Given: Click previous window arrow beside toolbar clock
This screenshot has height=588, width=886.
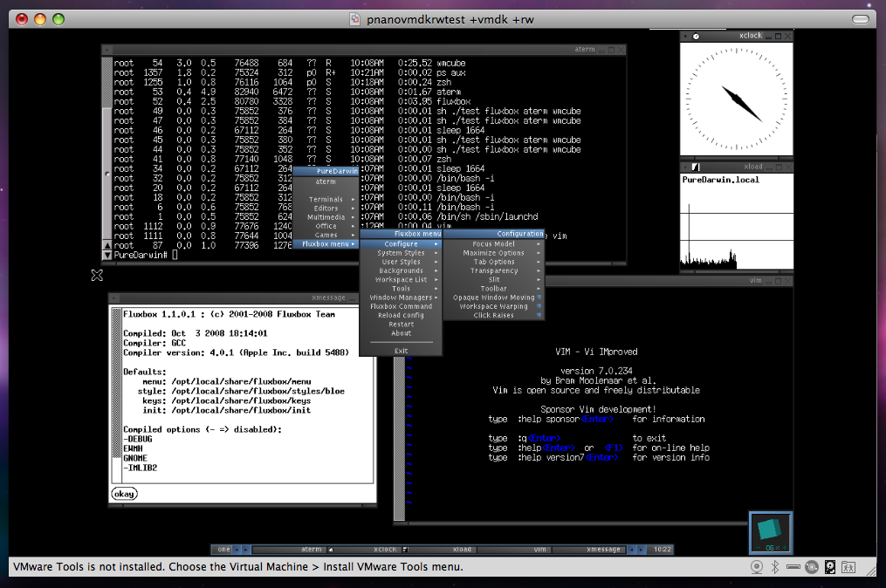Looking at the screenshot, I should [631, 549].
